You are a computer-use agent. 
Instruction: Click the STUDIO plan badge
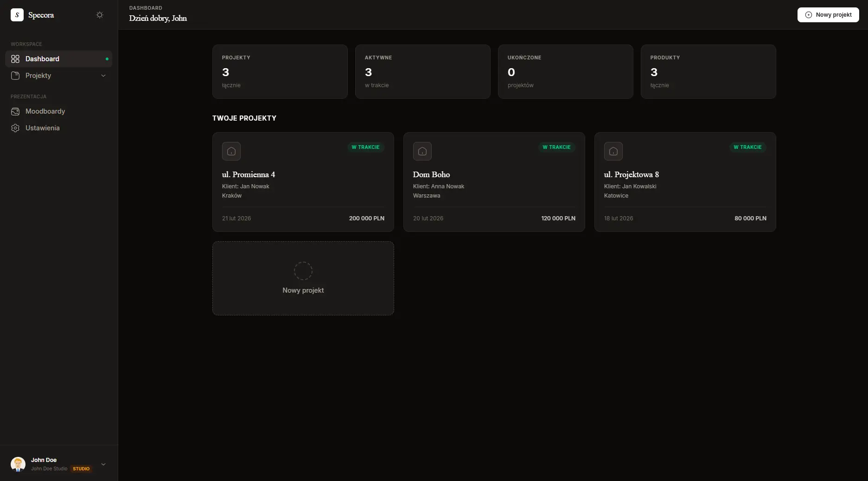click(81, 469)
